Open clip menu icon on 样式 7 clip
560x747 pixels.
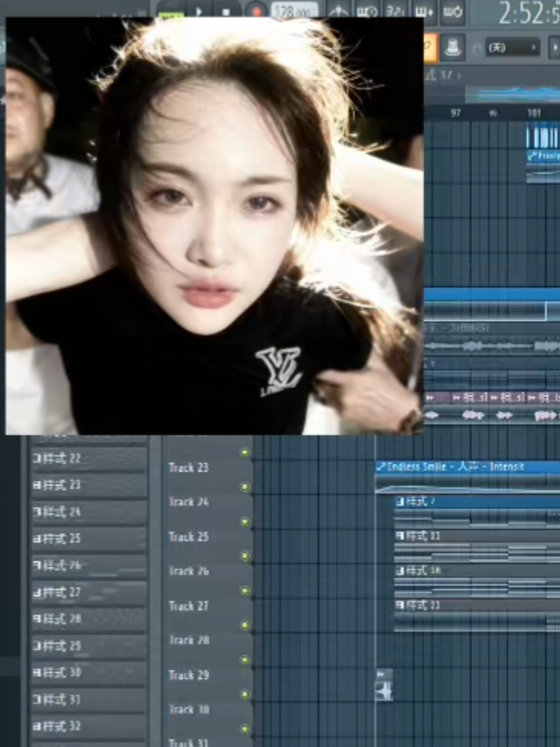pyautogui.click(x=400, y=502)
